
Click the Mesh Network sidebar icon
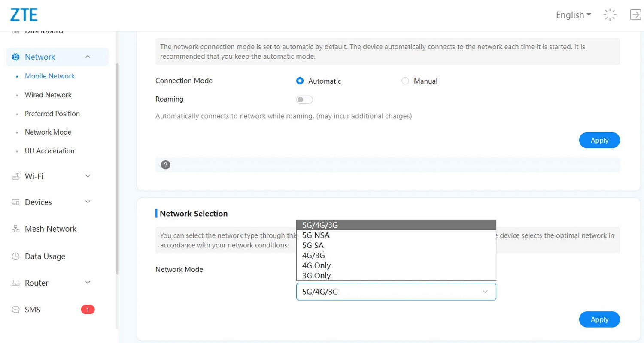click(16, 229)
